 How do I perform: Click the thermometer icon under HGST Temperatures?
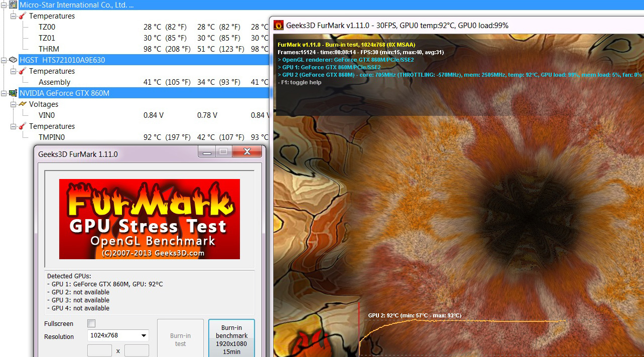point(23,71)
